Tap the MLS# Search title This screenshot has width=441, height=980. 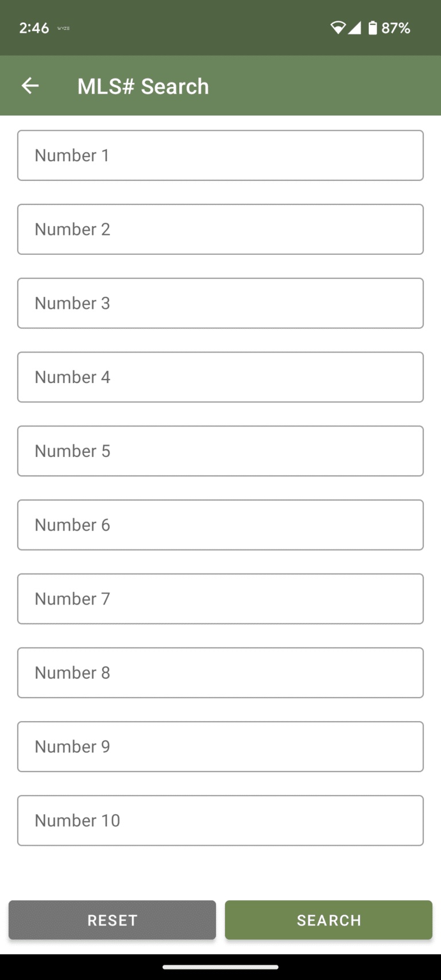pos(143,86)
